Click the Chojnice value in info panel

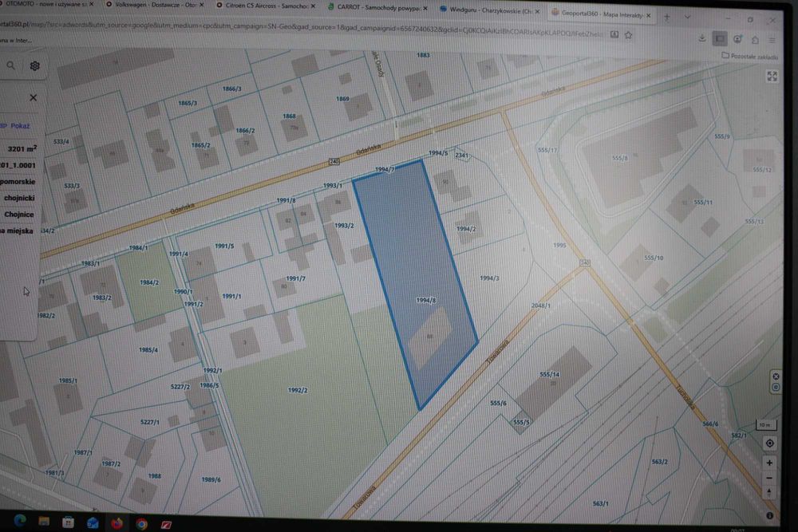[x=19, y=214]
